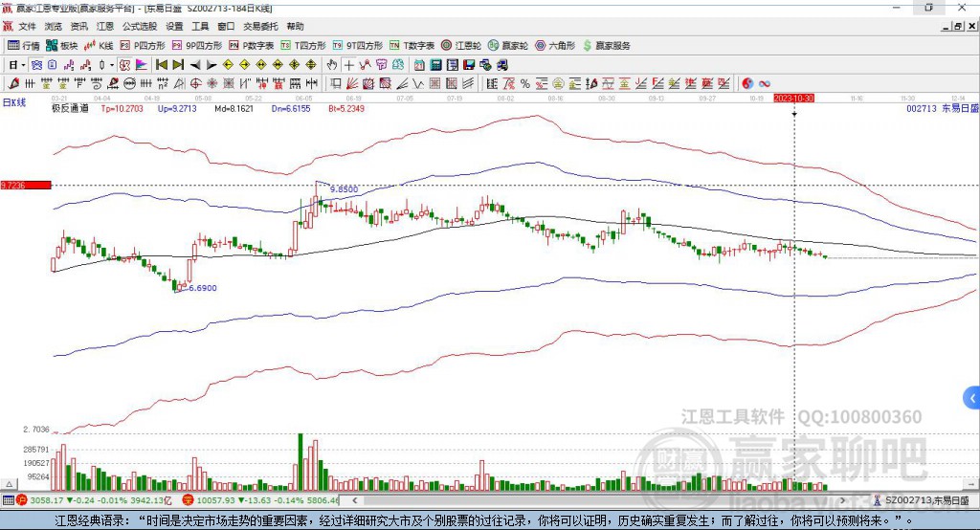980x530 pixels.
Task: Select the red pen drawing tool
Action: pos(13,84)
